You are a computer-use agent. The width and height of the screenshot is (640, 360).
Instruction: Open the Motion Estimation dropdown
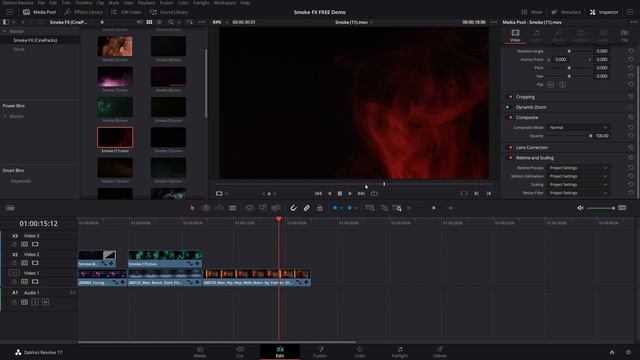(x=578, y=176)
